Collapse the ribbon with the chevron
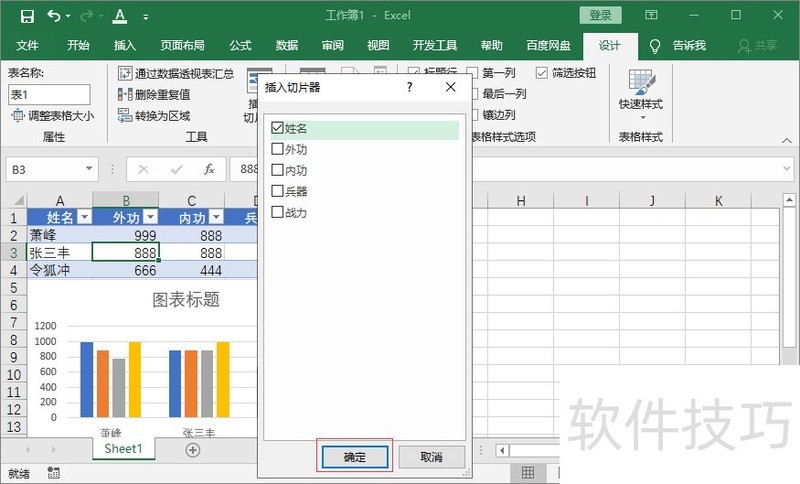This screenshot has width=800, height=484. 787,140
